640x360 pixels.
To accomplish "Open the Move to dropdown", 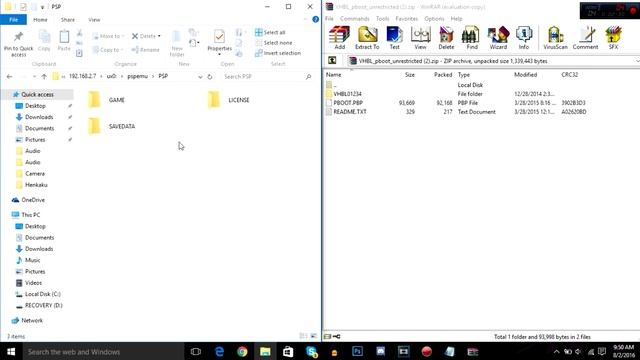I will click(108, 36).
